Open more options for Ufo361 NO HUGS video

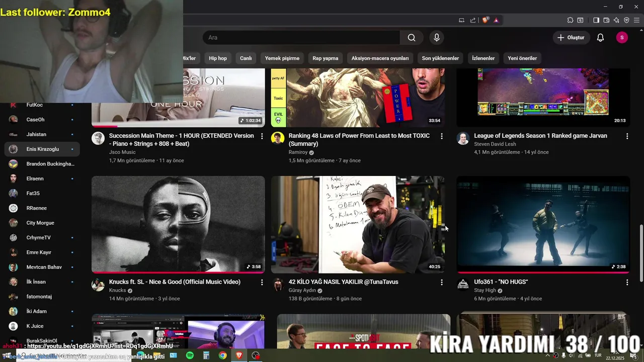(x=627, y=283)
